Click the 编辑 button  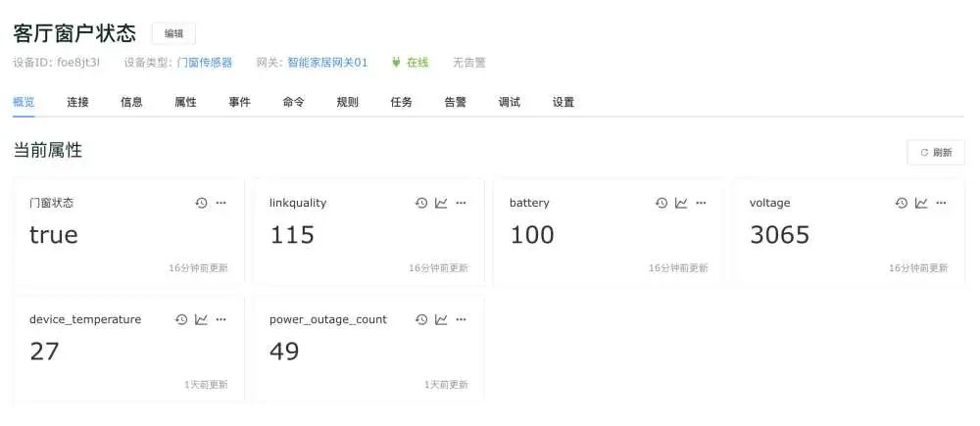[x=173, y=33]
